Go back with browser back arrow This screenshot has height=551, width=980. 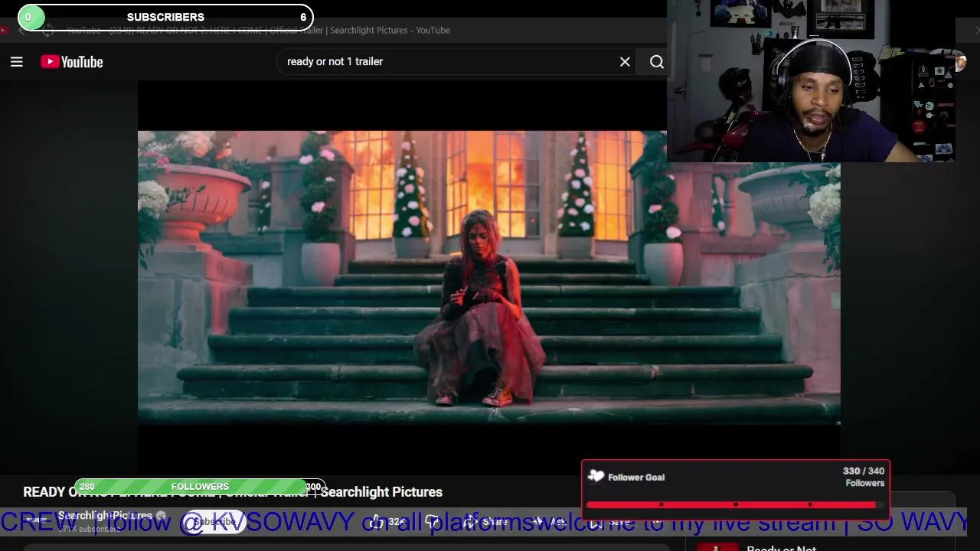pos(21,31)
